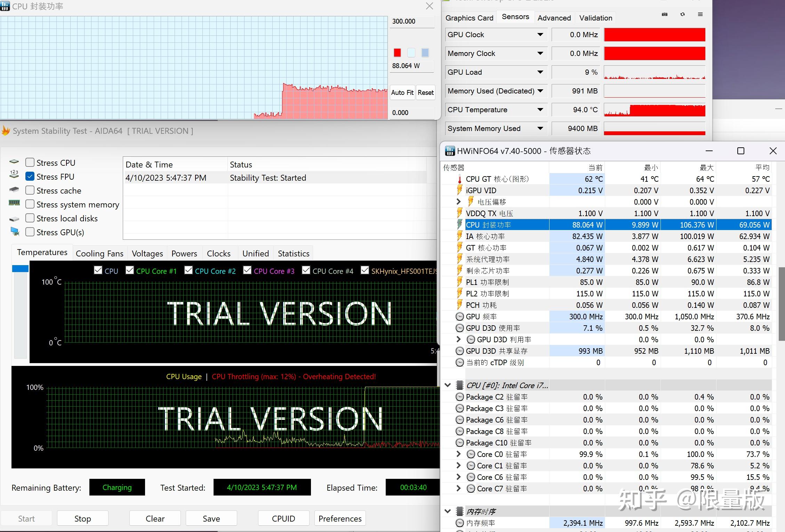The height and width of the screenshot is (532, 785).
Task: Click the Stress system memory RAM icon
Action: [x=14, y=203]
